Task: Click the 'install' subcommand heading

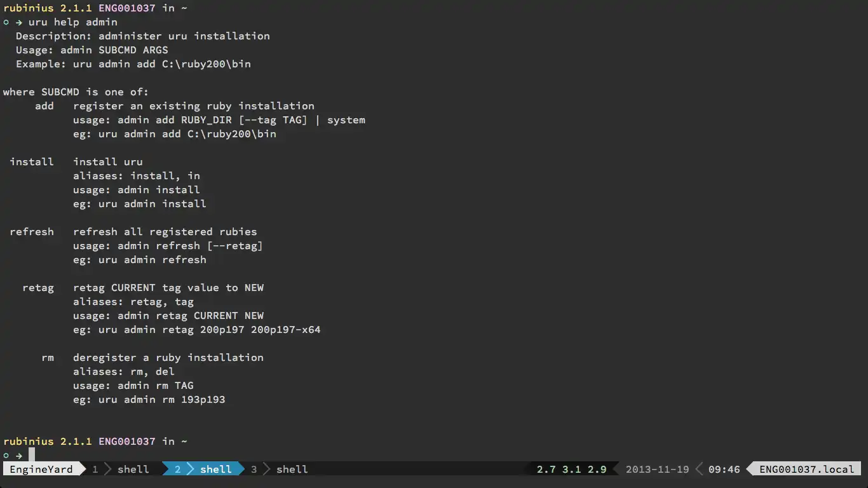Action: [x=32, y=162]
